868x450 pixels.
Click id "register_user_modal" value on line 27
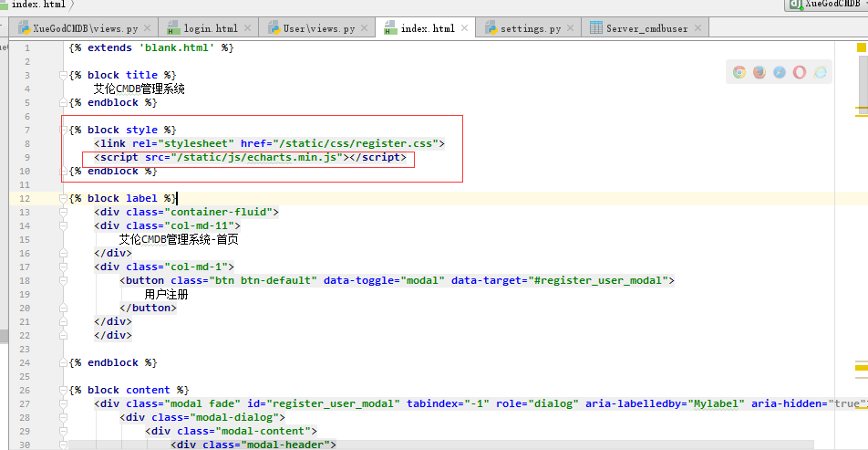334,404
